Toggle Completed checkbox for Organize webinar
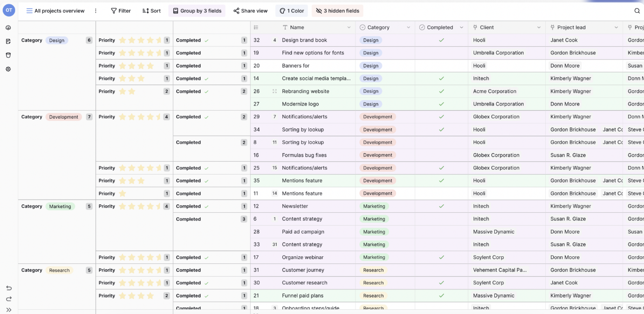 coord(441,257)
